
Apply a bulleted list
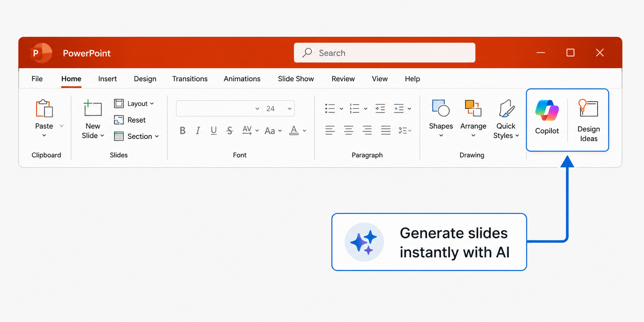pos(330,109)
